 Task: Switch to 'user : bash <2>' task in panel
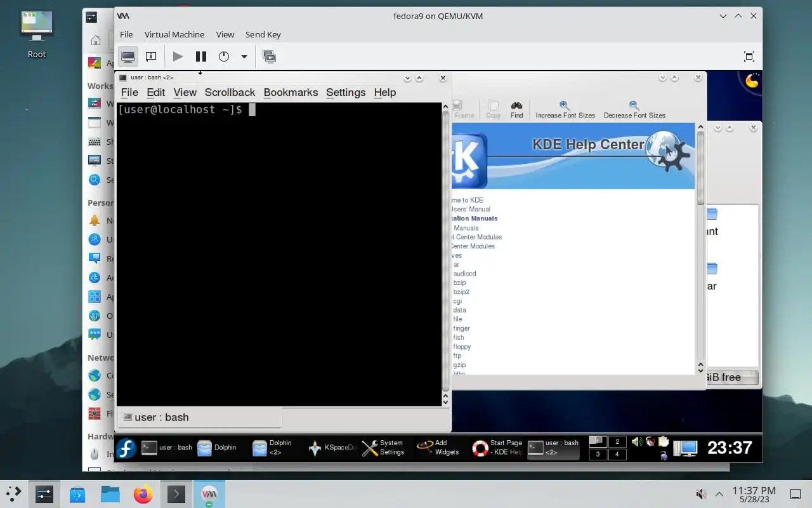(x=553, y=448)
